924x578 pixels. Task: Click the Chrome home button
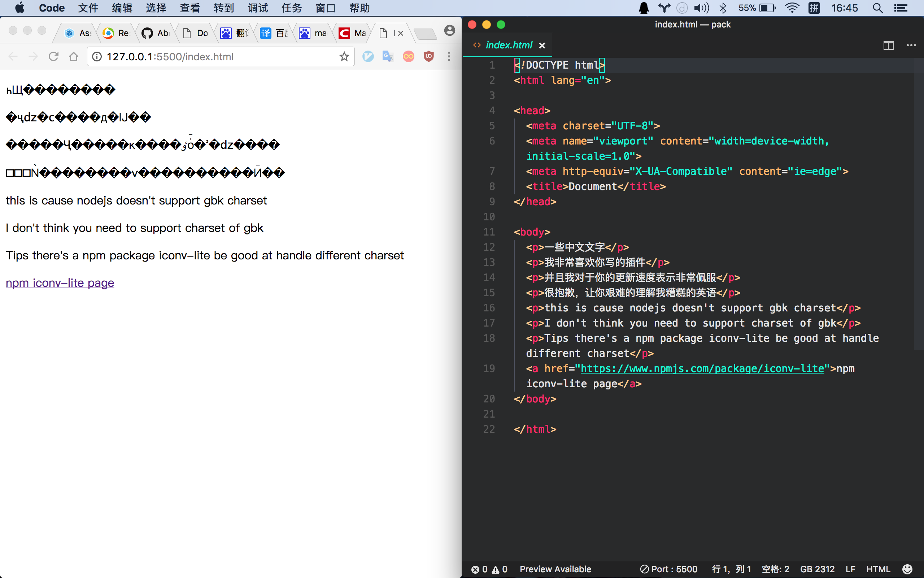74,57
